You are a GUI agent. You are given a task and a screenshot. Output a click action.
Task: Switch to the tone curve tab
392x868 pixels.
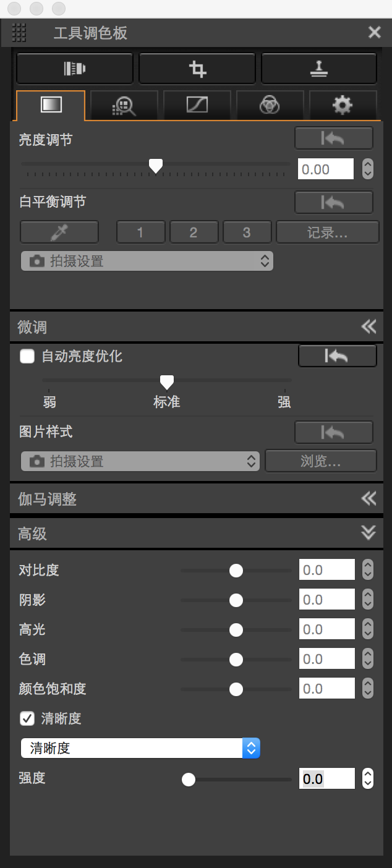point(197,106)
